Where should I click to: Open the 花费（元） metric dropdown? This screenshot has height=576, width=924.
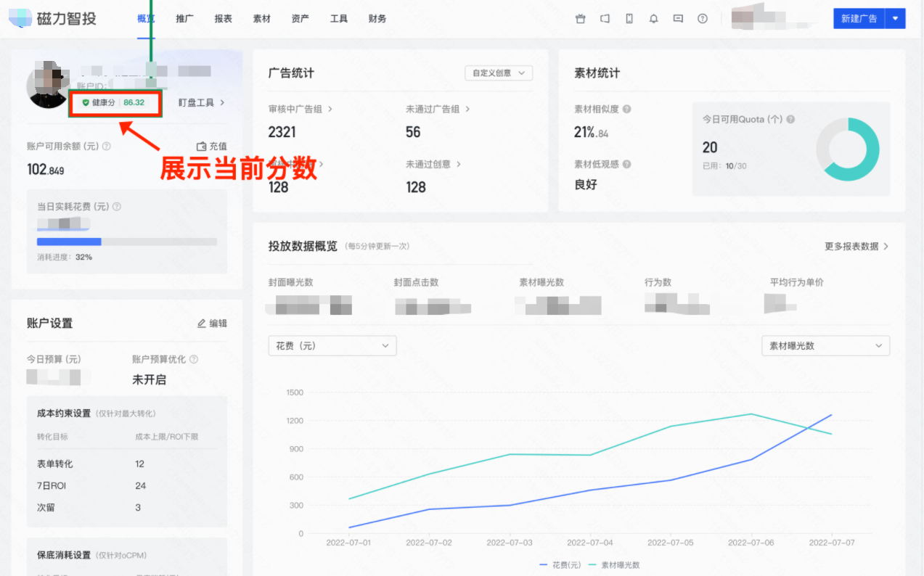pos(332,346)
